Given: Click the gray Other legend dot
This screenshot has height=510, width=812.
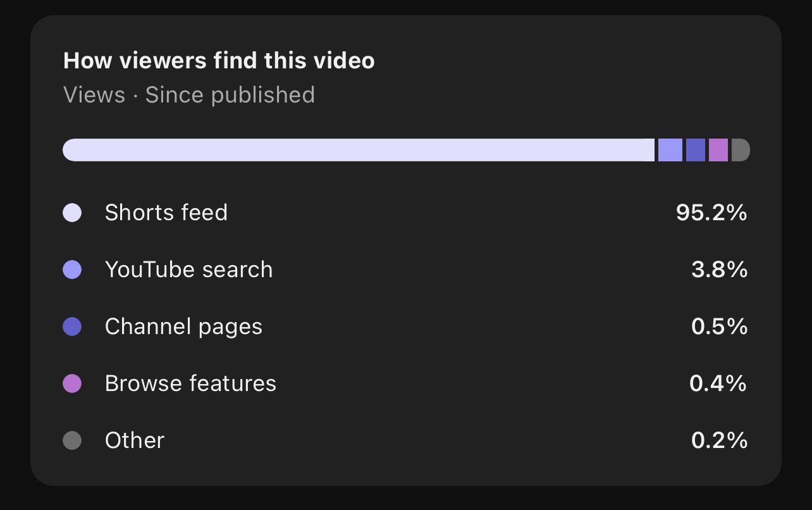Looking at the screenshot, I should tap(72, 440).
